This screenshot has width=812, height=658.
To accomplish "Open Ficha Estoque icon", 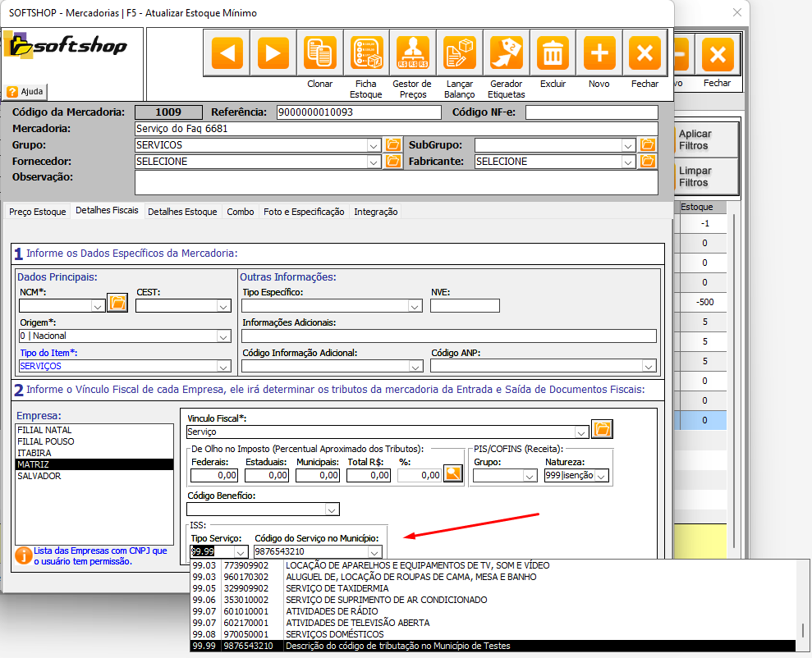I will (x=366, y=54).
